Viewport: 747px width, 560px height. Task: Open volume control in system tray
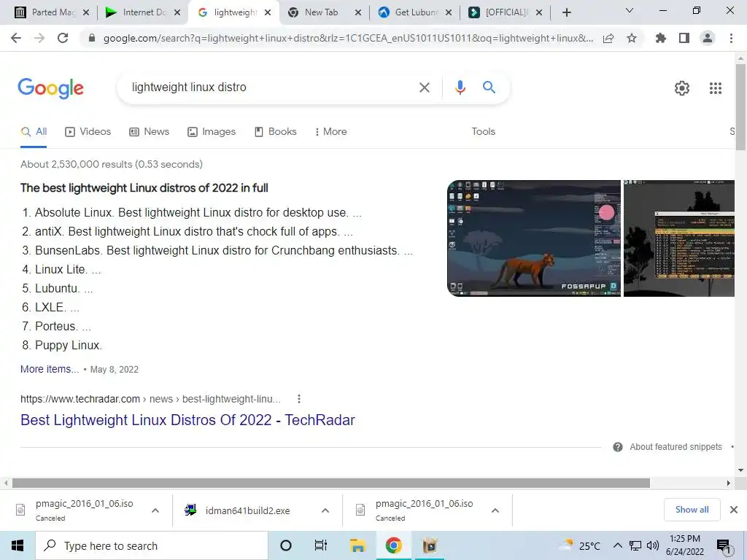click(x=653, y=545)
